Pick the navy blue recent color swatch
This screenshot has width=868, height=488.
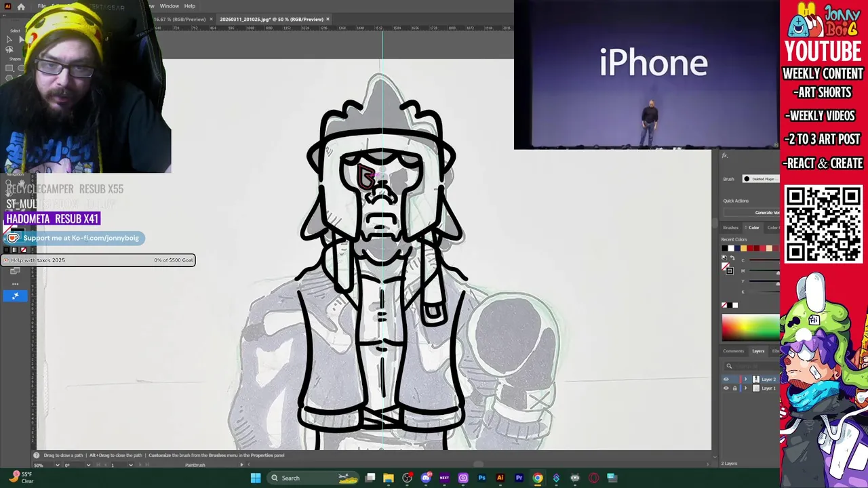[737, 248]
